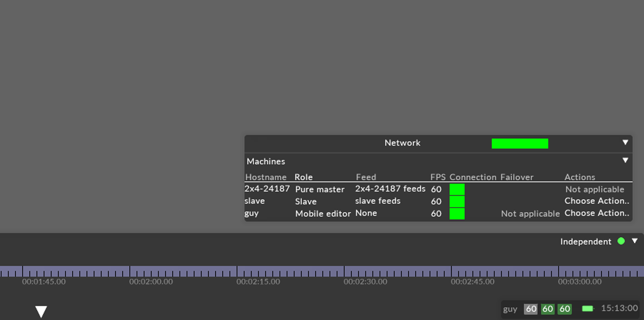Viewport: 644px width, 320px height.
Task: Click the timeline playhead marker
Action: [x=41, y=311]
